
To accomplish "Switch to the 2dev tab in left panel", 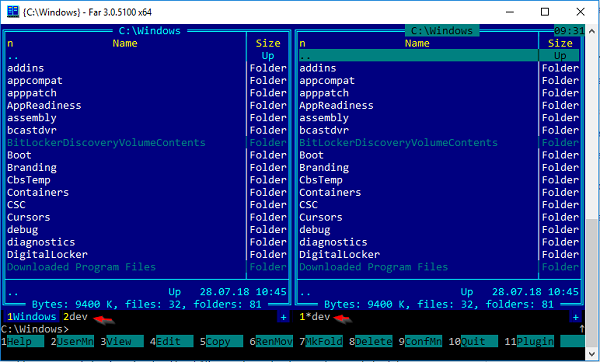I will tap(75, 317).
